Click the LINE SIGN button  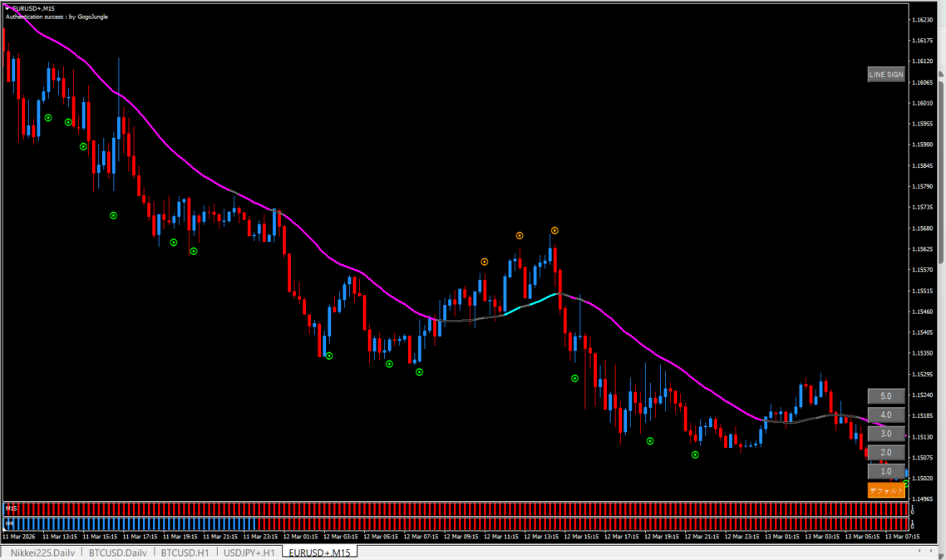click(885, 75)
